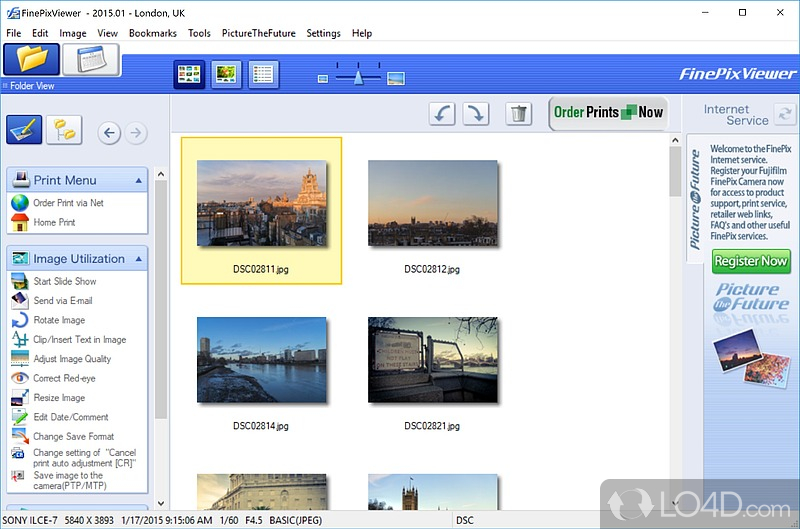Select Save image to the camera (PTP/MTP)

pyautogui.click(x=70, y=481)
